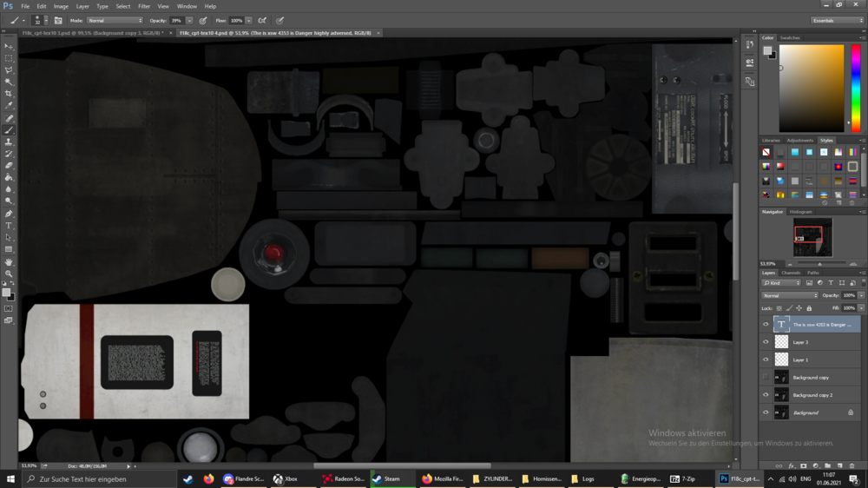Viewport: 868px width, 488px height.
Task: Open the Image menu
Action: [61, 6]
